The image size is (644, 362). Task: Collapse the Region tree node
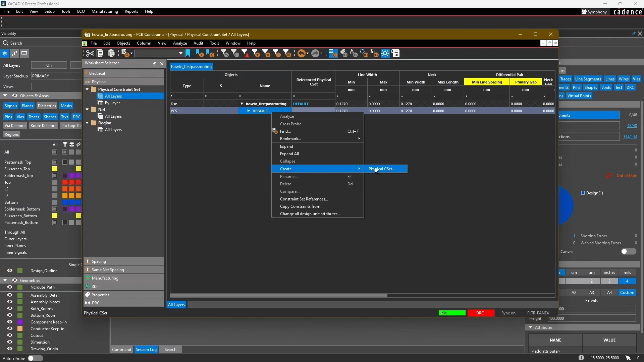(87, 123)
